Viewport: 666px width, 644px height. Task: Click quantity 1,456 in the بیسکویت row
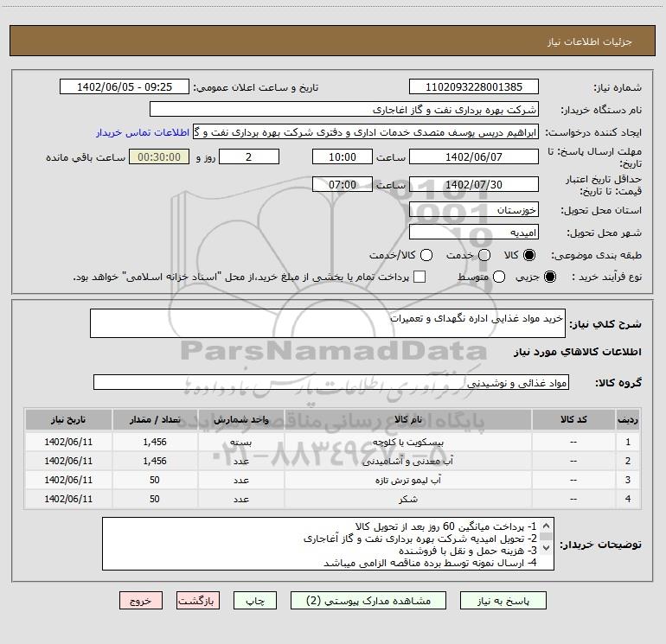click(x=155, y=442)
